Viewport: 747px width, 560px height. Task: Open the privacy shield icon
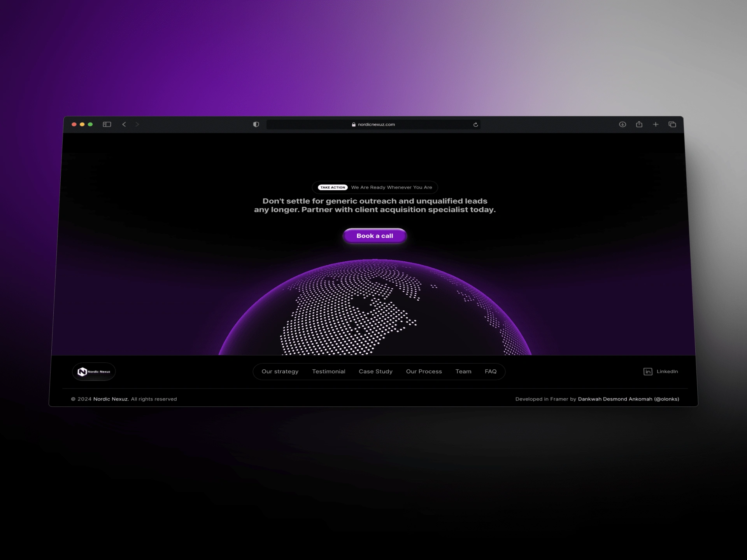[x=256, y=124]
